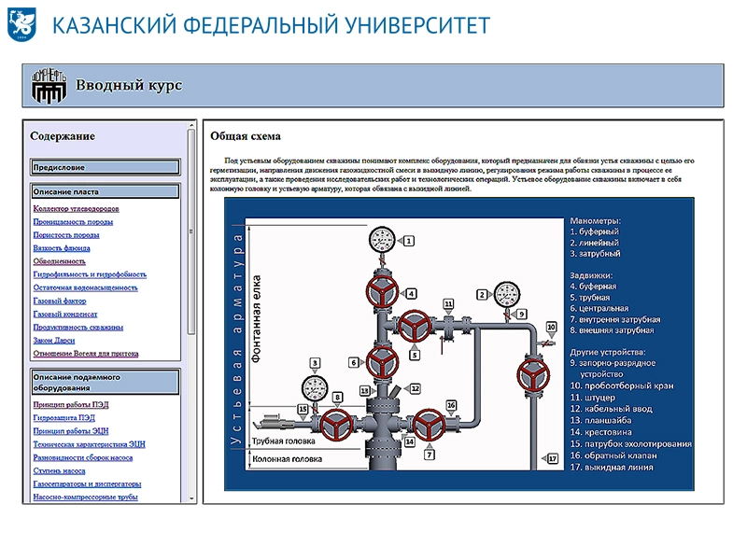The image size is (747, 560).
Task: Open Разновидности сборок насоса
Action: pos(83,457)
